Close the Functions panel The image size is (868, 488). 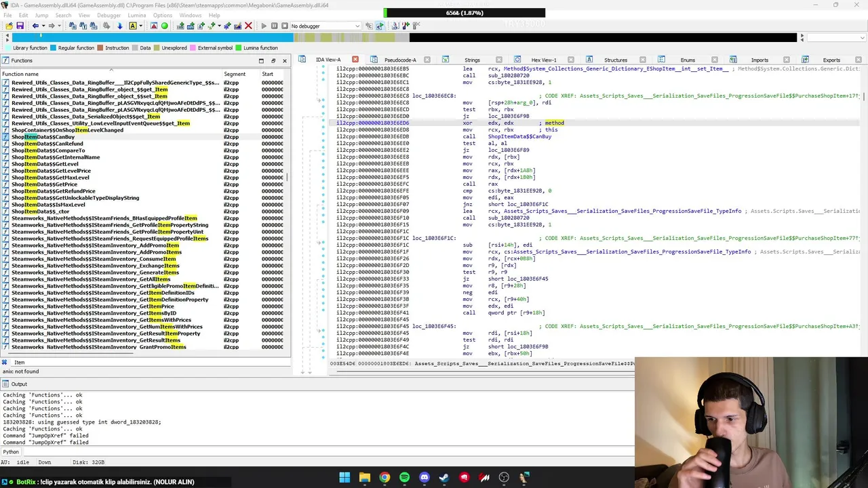(x=284, y=60)
